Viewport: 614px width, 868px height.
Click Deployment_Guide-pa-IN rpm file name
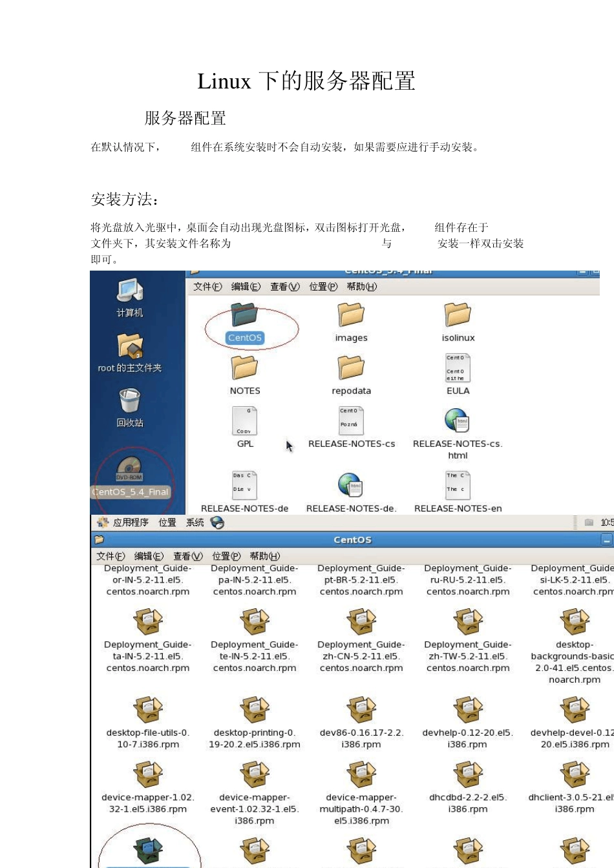click(255, 580)
